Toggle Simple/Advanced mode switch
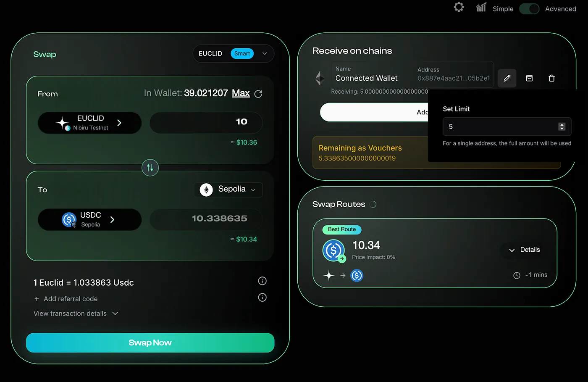 point(529,9)
